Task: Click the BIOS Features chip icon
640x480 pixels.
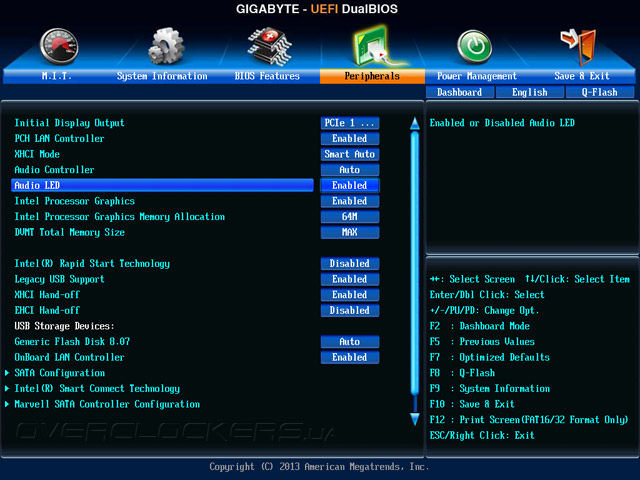Action: coord(270,47)
